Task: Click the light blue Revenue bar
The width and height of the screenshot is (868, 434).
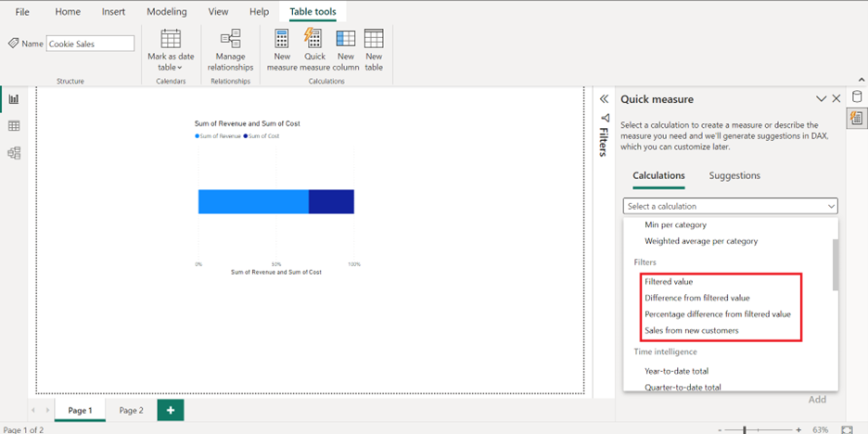Action: (253, 201)
